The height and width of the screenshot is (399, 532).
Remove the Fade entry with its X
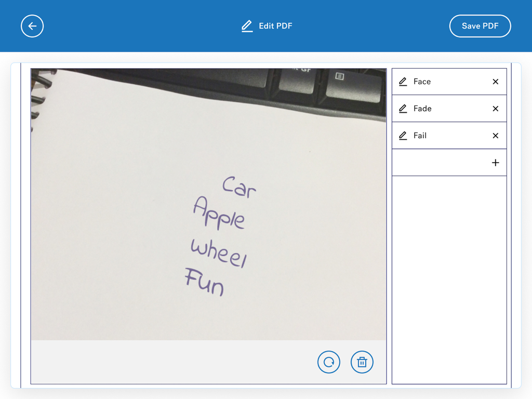496,109
